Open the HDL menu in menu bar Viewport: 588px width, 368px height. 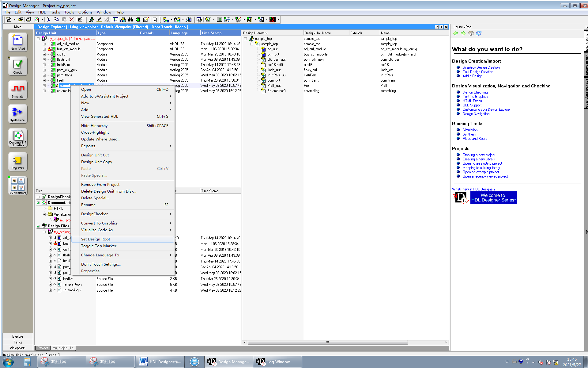pos(42,12)
